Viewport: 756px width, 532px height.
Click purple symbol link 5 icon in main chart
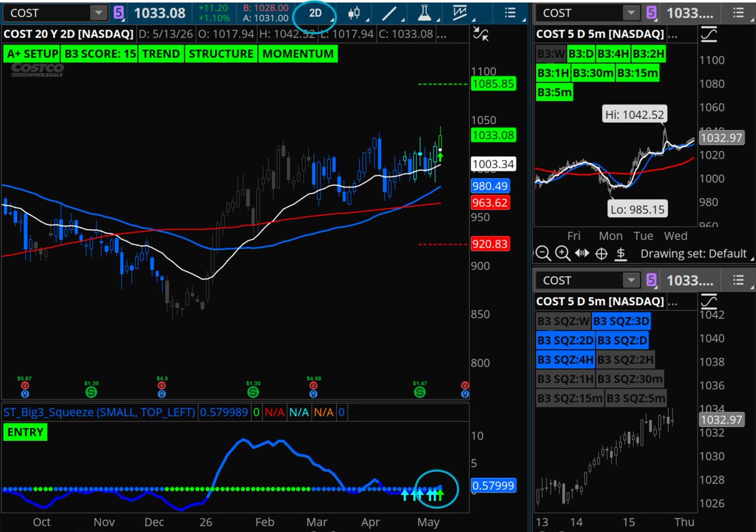pyautogui.click(x=118, y=13)
